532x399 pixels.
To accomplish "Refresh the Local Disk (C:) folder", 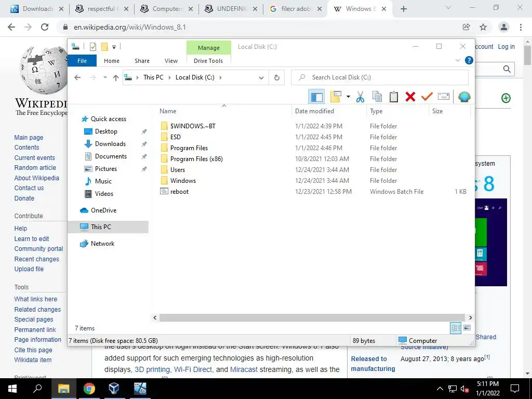I will point(277,78).
